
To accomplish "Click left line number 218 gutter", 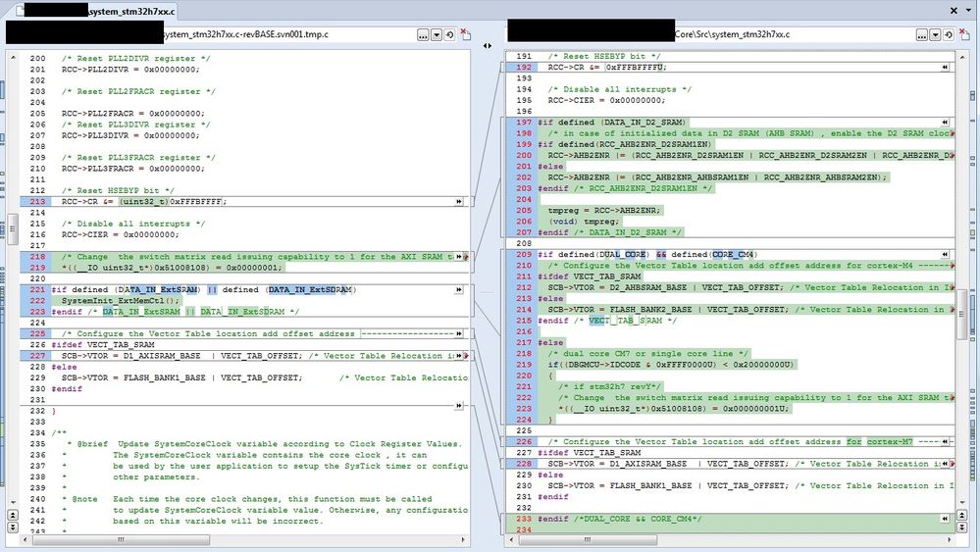I will click(37, 257).
